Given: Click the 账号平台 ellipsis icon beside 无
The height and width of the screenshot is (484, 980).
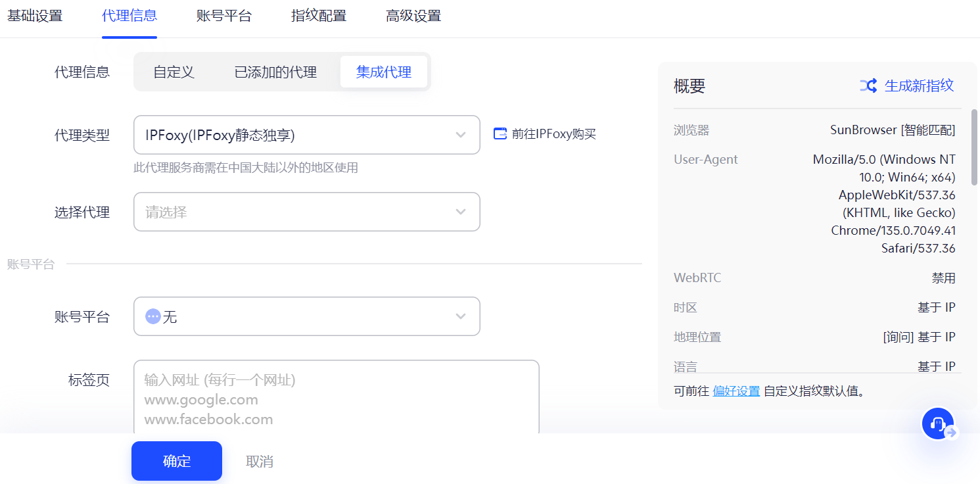Looking at the screenshot, I should click(x=153, y=316).
